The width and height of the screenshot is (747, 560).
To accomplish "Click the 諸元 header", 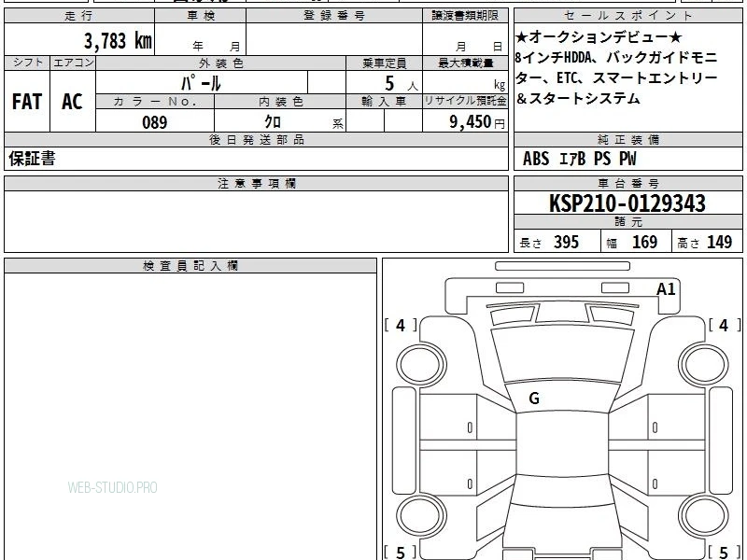I will coord(627,222).
